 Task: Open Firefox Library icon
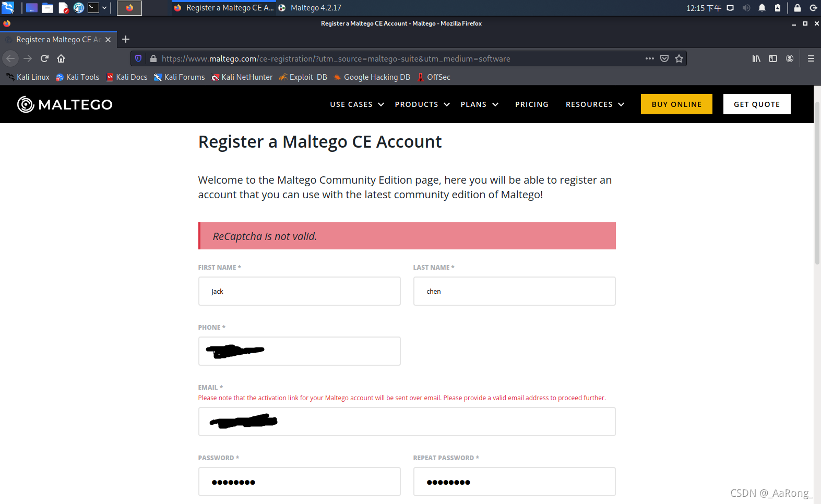click(756, 58)
